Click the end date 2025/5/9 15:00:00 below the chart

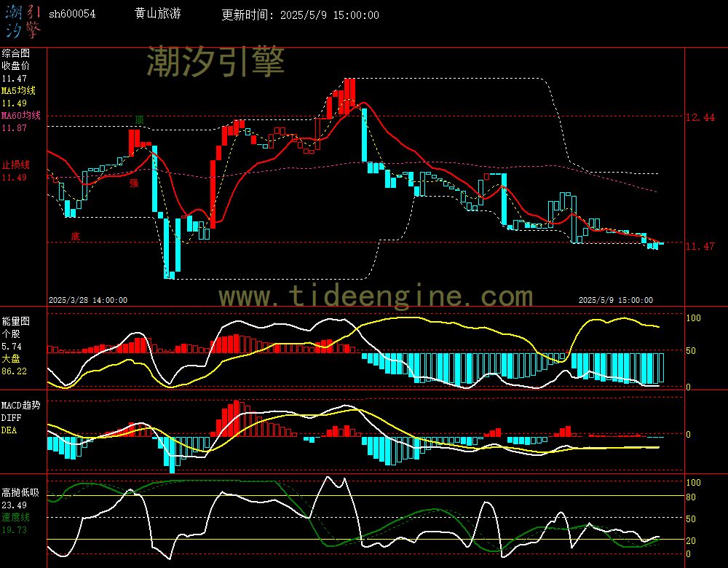(616, 300)
